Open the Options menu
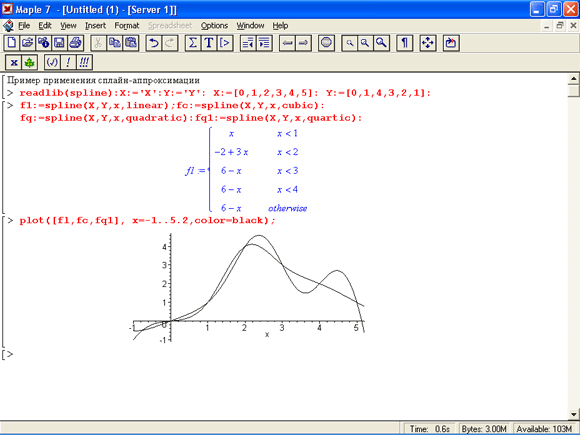 (214, 26)
